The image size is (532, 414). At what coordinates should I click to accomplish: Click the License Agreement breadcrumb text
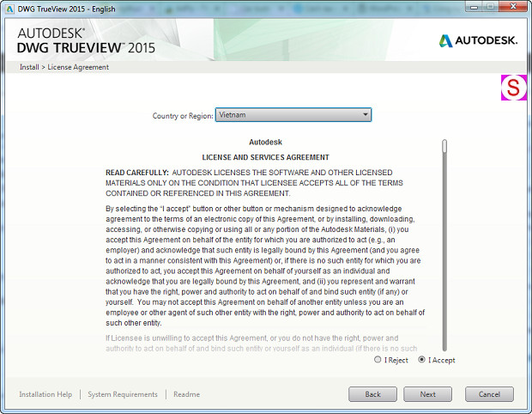(78, 67)
